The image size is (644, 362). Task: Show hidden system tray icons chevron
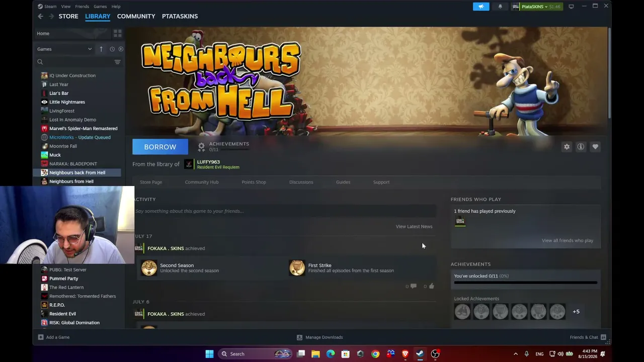(515, 354)
